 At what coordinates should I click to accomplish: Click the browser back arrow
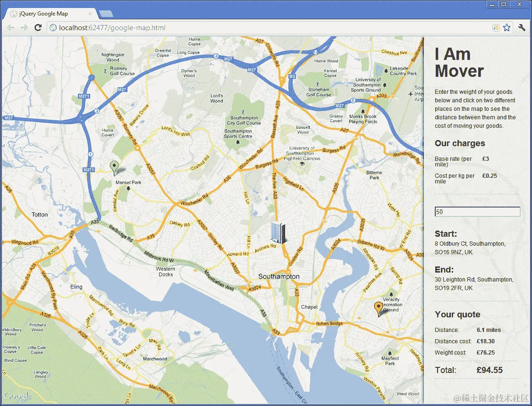pyautogui.click(x=10, y=28)
